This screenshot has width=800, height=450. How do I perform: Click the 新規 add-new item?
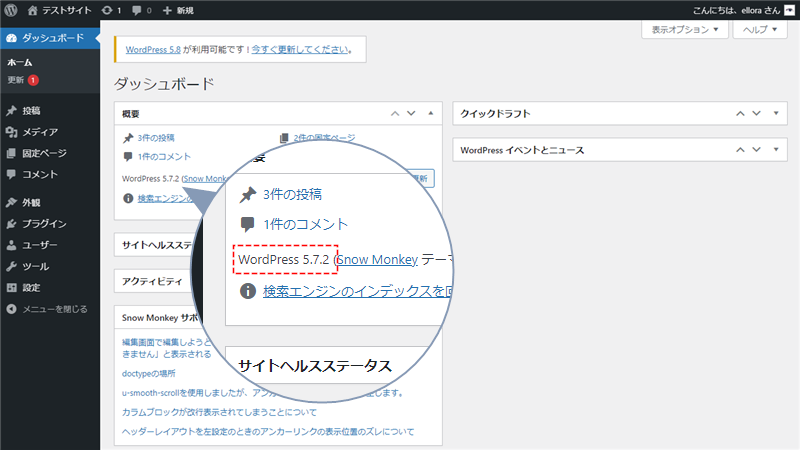tap(178, 10)
